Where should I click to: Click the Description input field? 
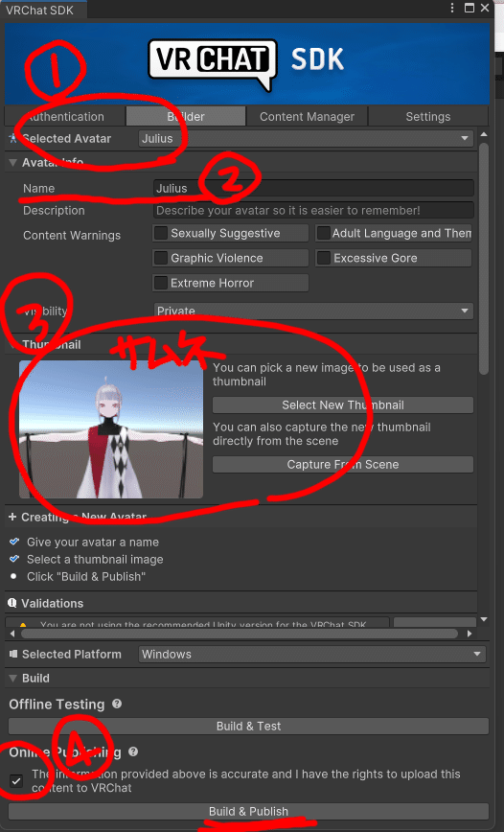(x=313, y=211)
